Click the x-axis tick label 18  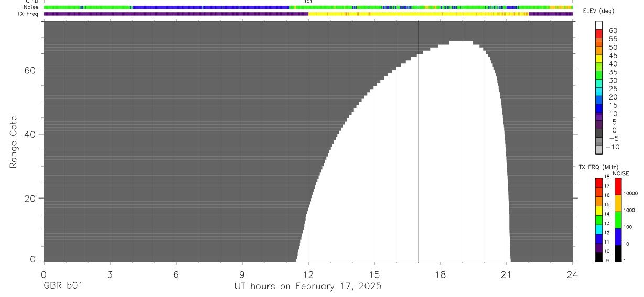[x=441, y=274]
